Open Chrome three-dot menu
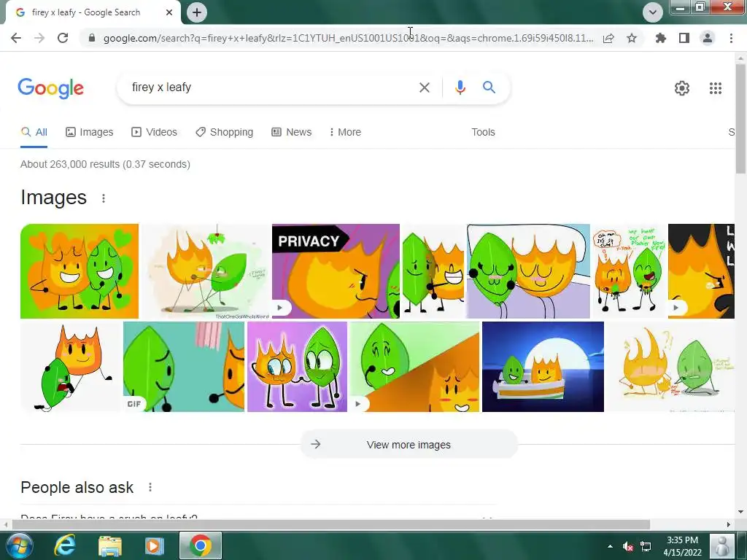 (731, 38)
